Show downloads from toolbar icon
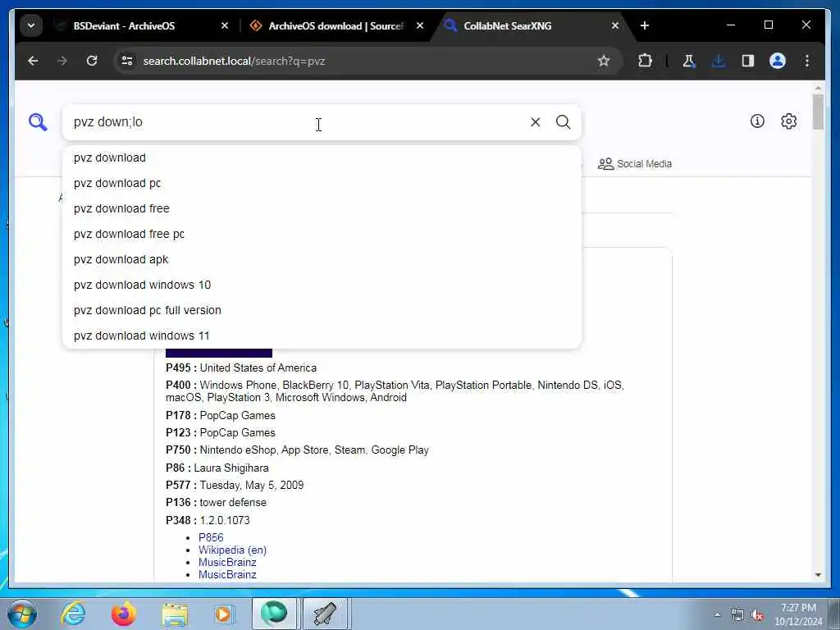This screenshot has height=630, width=840. (x=719, y=61)
